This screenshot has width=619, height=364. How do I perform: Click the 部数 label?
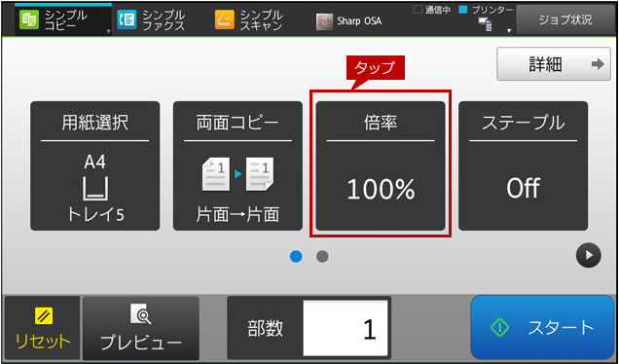[x=266, y=328]
